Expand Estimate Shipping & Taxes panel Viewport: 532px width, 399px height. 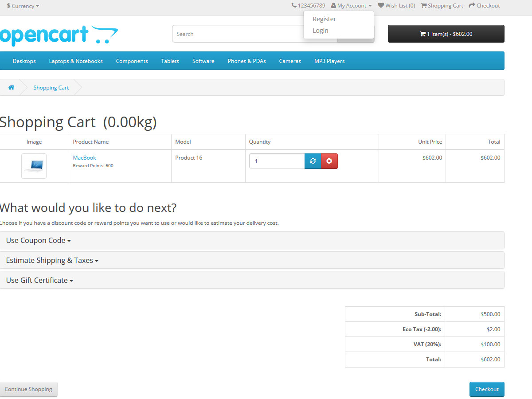point(52,260)
